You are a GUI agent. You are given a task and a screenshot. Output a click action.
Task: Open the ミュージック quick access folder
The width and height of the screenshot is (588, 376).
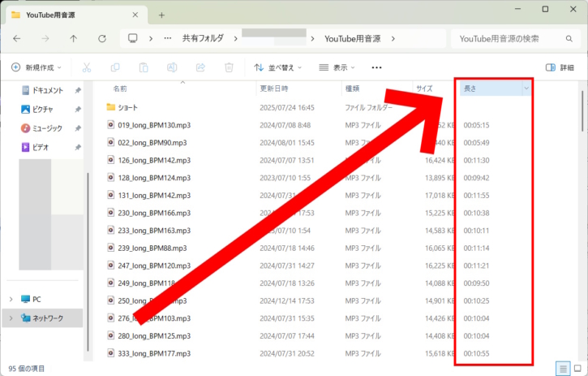[46, 127]
